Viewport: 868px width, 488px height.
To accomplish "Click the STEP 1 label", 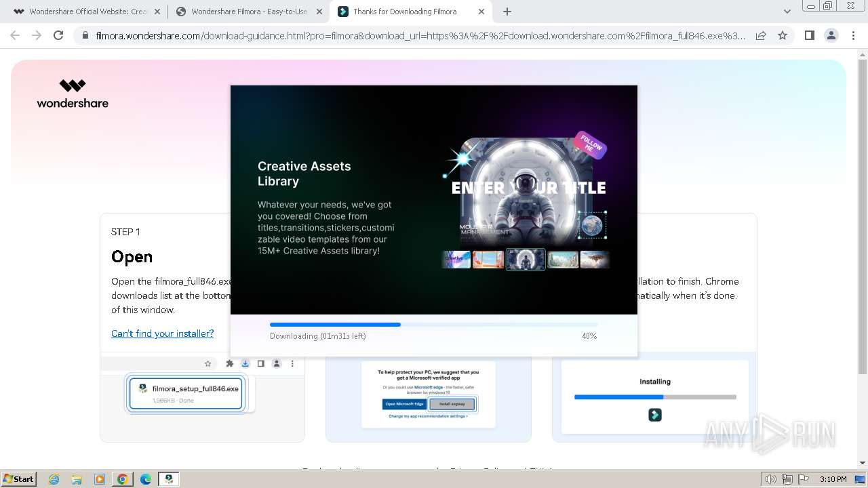I will click(125, 232).
